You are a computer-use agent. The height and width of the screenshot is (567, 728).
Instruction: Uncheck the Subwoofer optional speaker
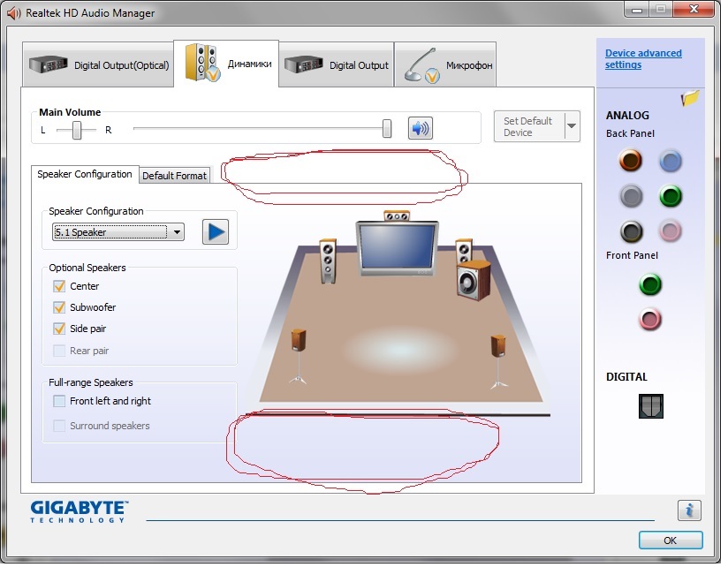(x=59, y=307)
